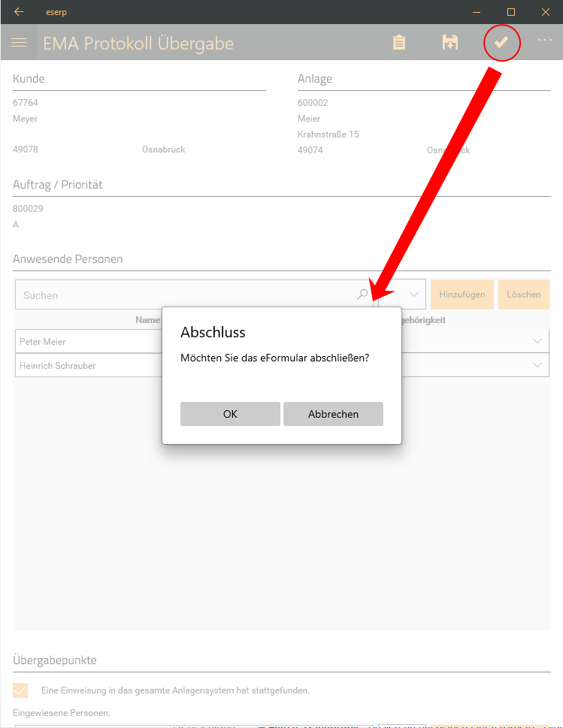
Task: Click the back arrow in title bar
Action: 19,12
